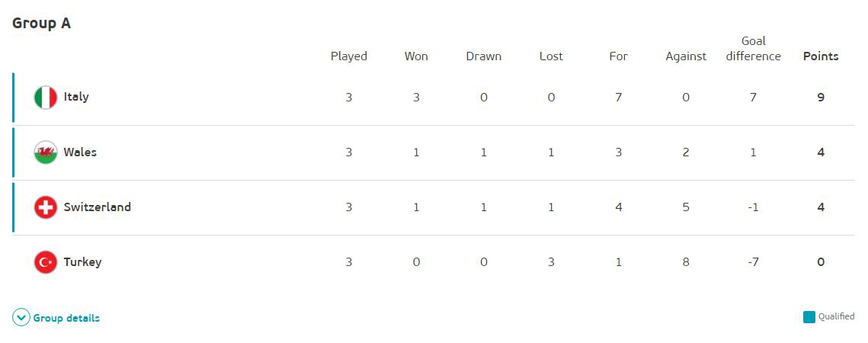Click Turkey's goal difference of -7
The height and width of the screenshot is (343, 868).
(753, 262)
